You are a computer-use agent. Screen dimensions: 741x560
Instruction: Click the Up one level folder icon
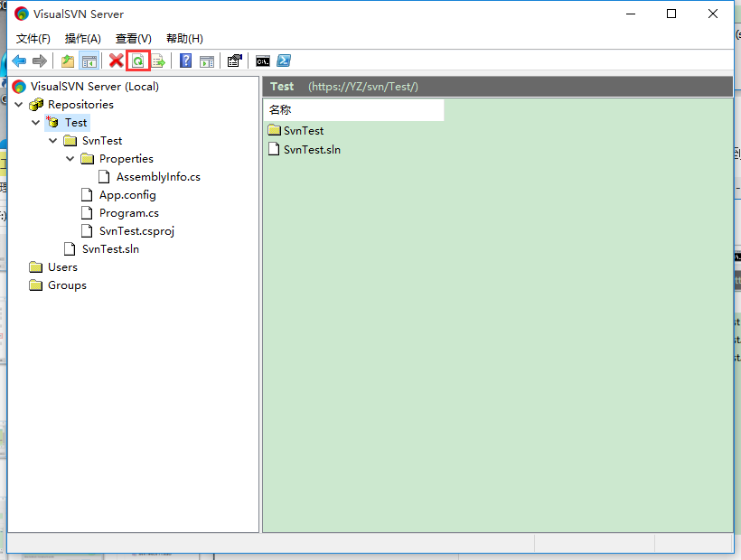click(68, 61)
